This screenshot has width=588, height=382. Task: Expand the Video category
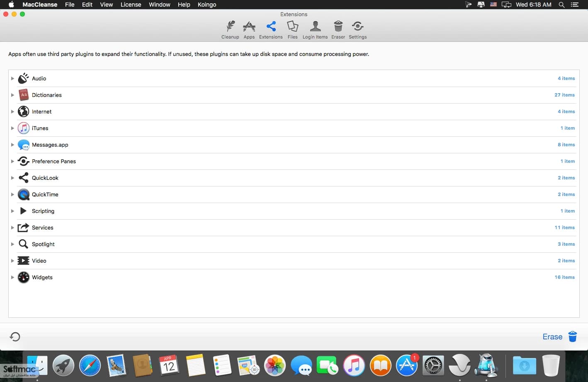click(12, 261)
